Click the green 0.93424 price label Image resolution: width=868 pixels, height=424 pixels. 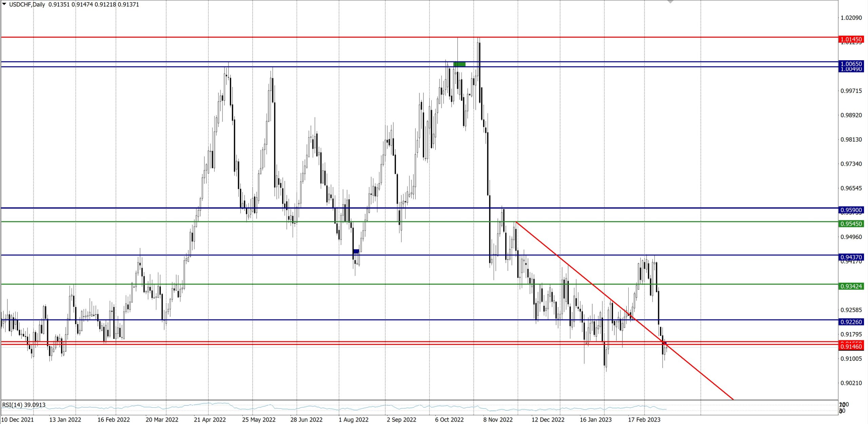[851, 286]
